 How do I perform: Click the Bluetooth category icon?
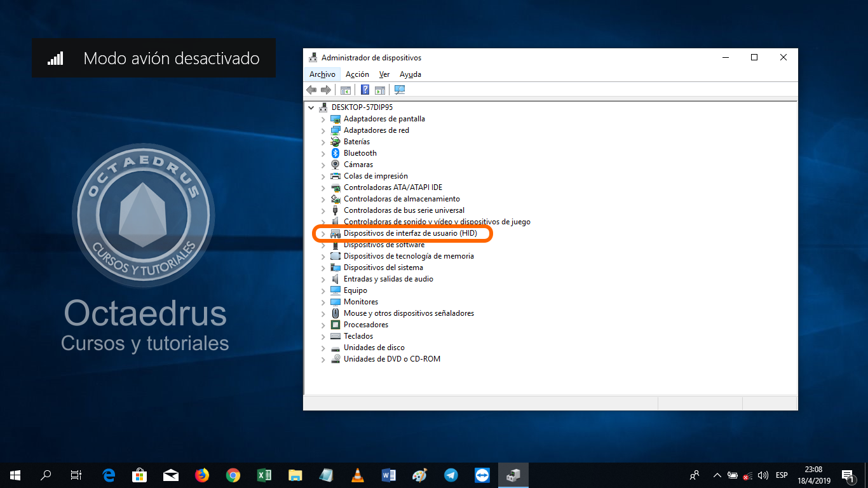point(336,153)
